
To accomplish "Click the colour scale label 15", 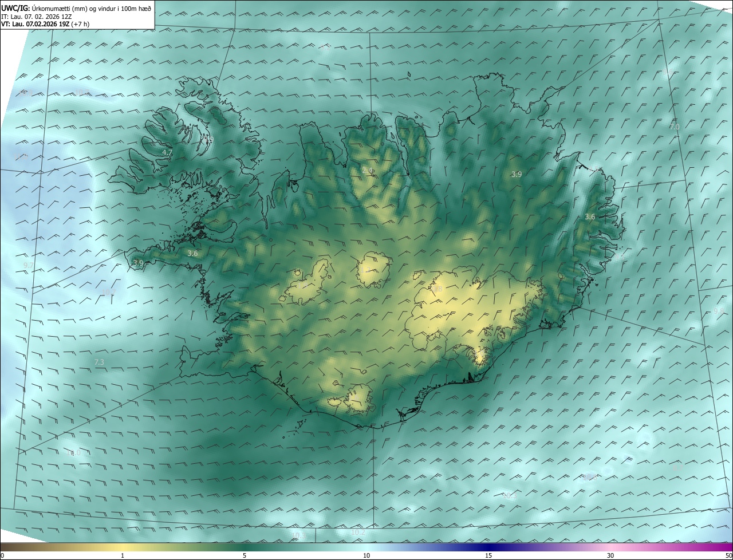I will [488, 555].
